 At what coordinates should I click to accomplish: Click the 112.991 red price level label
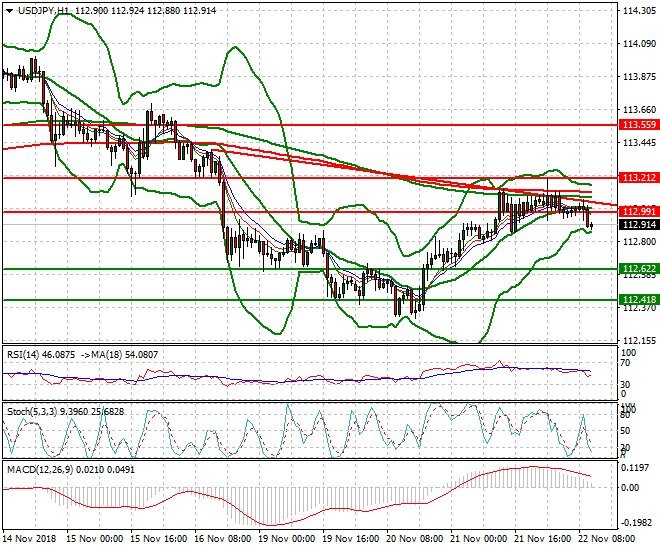point(639,211)
